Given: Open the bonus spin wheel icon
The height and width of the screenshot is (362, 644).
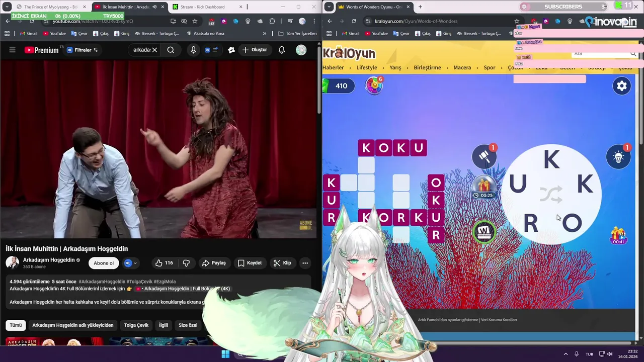Looking at the screenshot, I should point(374,85).
